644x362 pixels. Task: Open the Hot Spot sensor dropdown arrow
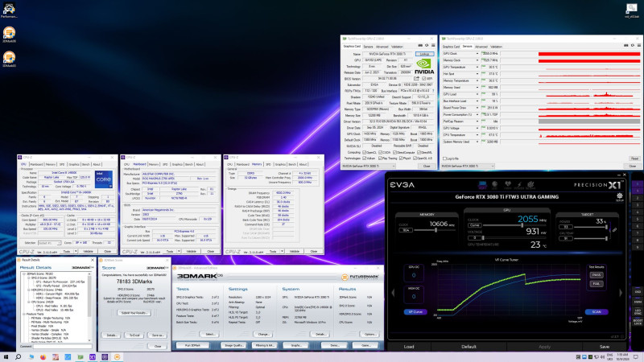pyautogui.click(x=477, y=74)
